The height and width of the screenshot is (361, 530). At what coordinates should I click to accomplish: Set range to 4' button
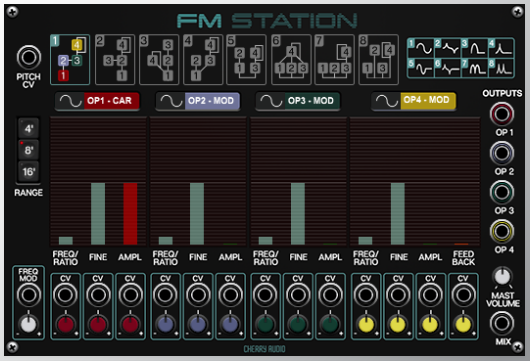click(x=29, y=129)
